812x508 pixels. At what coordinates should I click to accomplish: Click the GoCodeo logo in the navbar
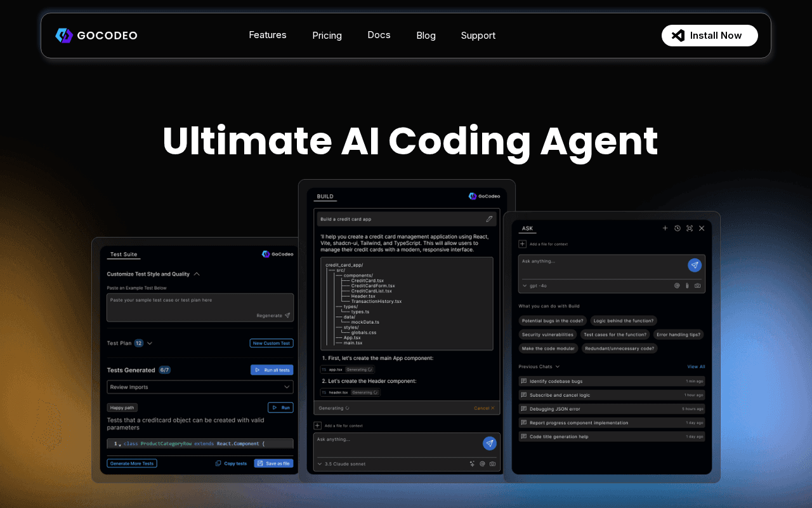pyautogui.click(x=96, y=36)
